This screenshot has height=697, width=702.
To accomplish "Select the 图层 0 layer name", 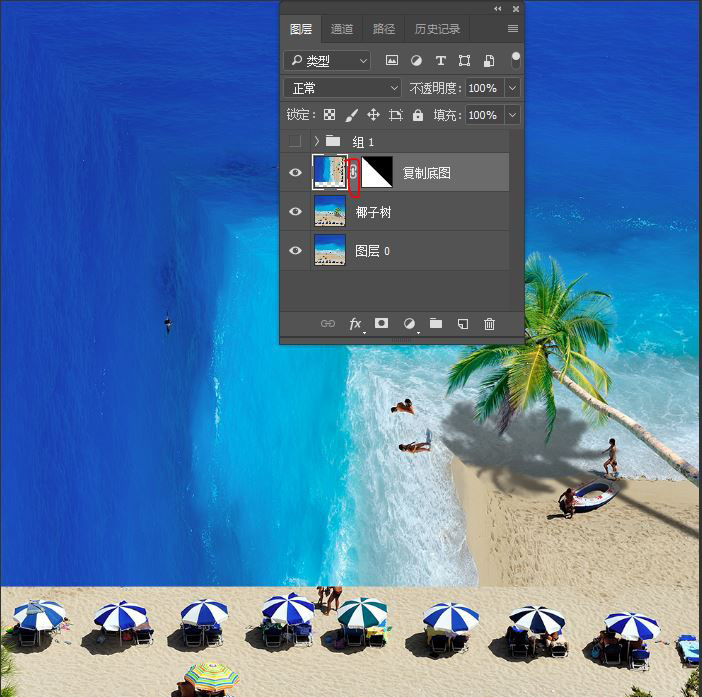I will click(372, 251).
